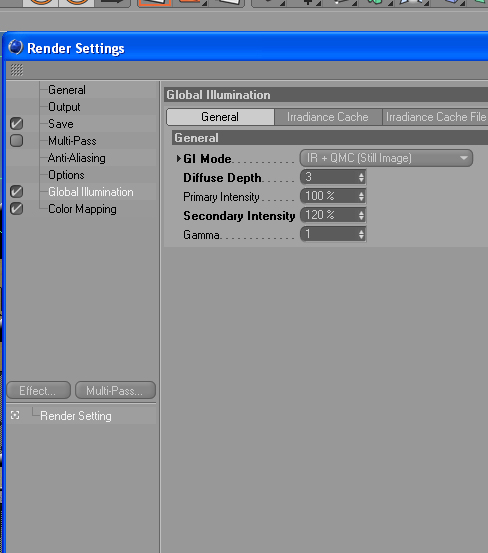Click the Cinema 4D sphere icon in title bar

(15, 47)
